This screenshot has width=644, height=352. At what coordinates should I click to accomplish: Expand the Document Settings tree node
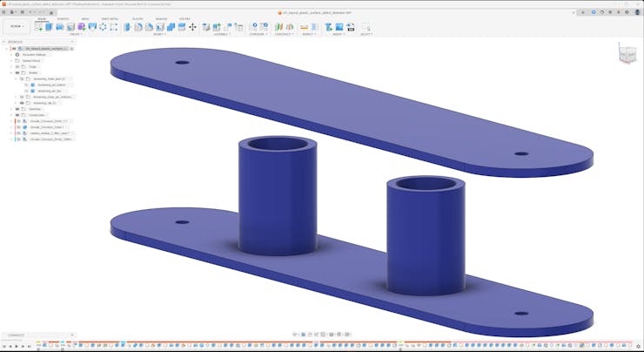coord(11,54)
